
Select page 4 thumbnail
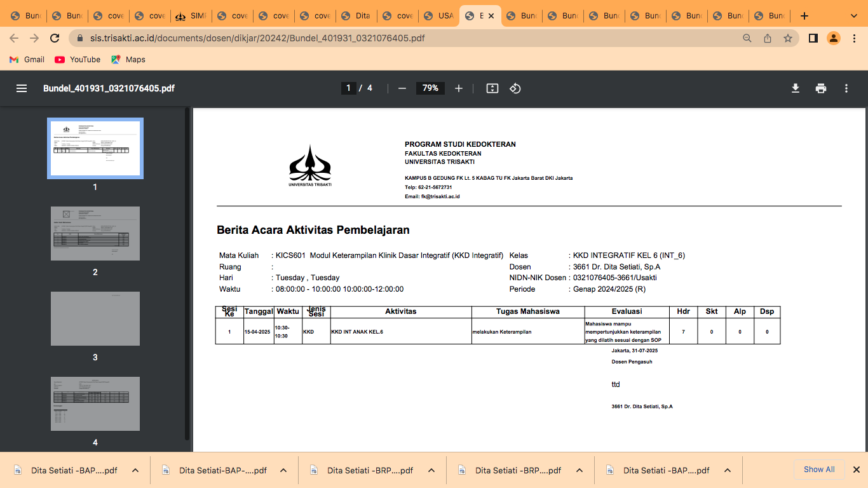click(95, 403)
